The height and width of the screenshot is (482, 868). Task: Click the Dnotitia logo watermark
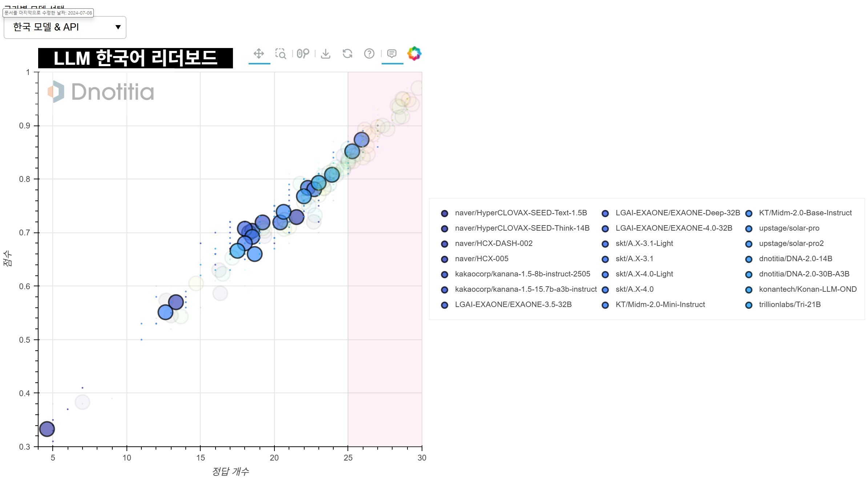click(x=101, y=92)
